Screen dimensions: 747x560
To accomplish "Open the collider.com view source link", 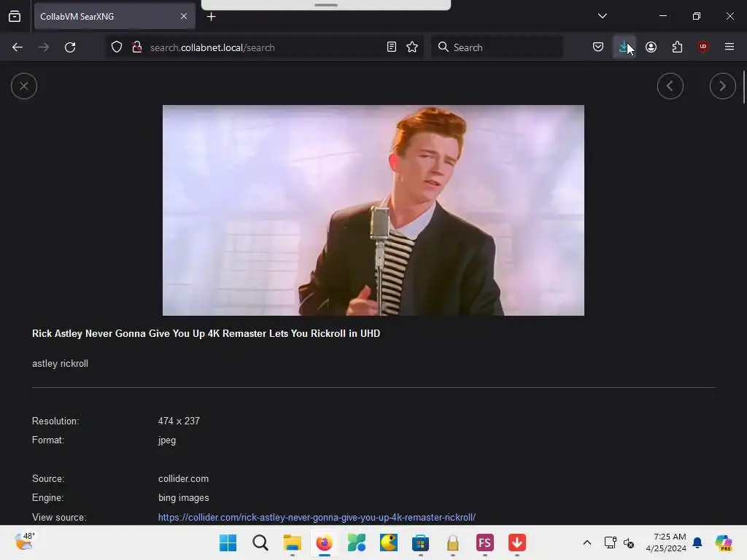I will pyautogui.click(x=317, y=517).
